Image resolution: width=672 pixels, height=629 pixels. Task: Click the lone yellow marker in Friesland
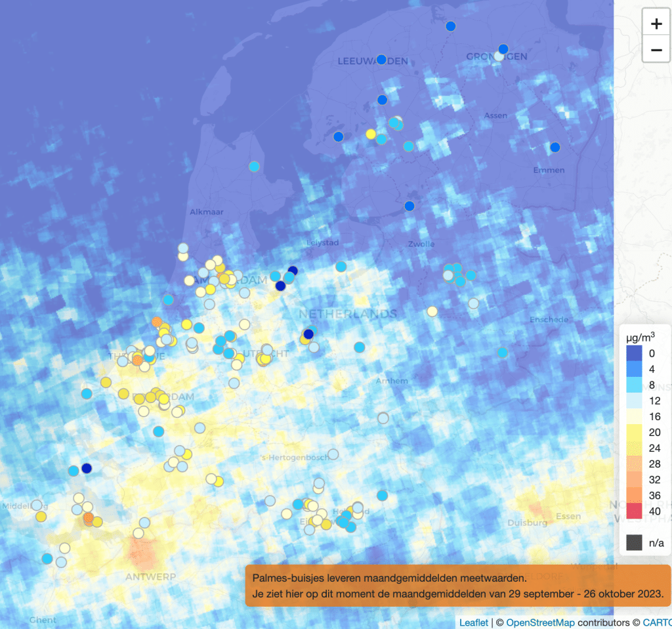pyautogui.click(x=371, y=134)
